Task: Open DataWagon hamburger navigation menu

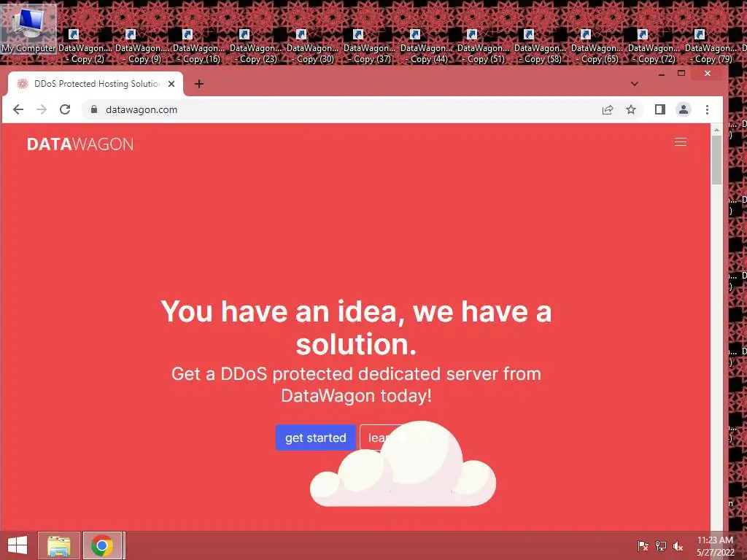Action: point(681,142)
